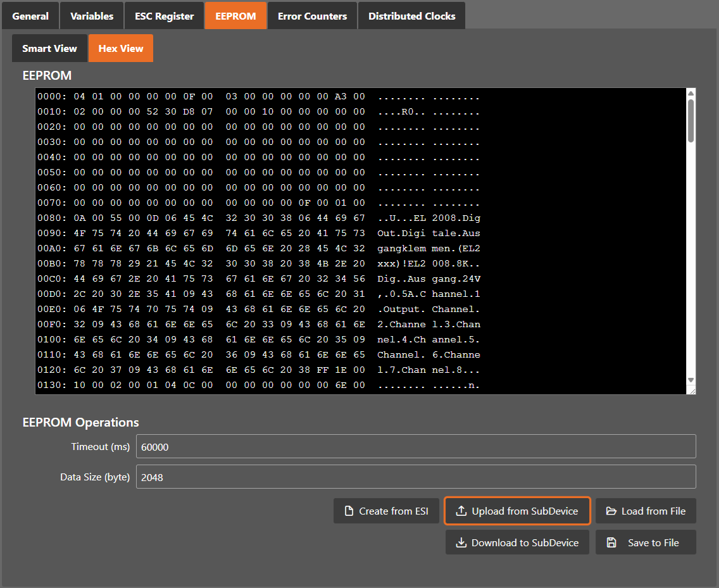Click the EEPROM Operations heading
This screenshot has width=719, height=588.
81,422
